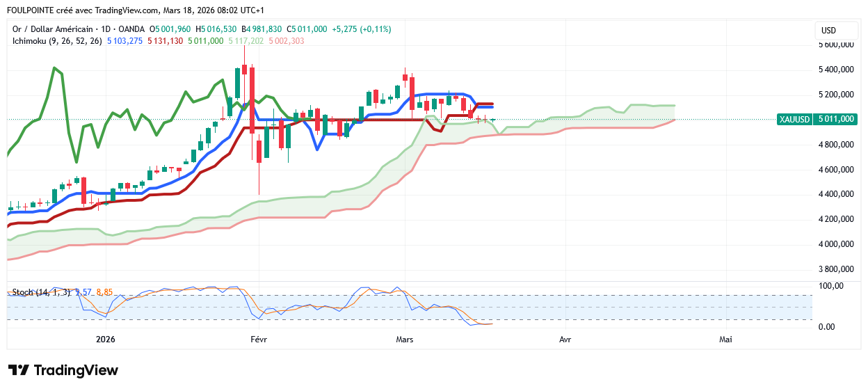Click the Avr time axis label
Viewport: 868px width, 391px height.
point(565,340)
